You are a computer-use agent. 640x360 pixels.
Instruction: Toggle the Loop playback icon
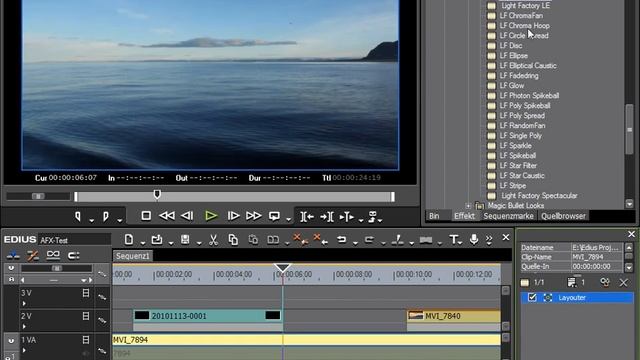(274, 216)
